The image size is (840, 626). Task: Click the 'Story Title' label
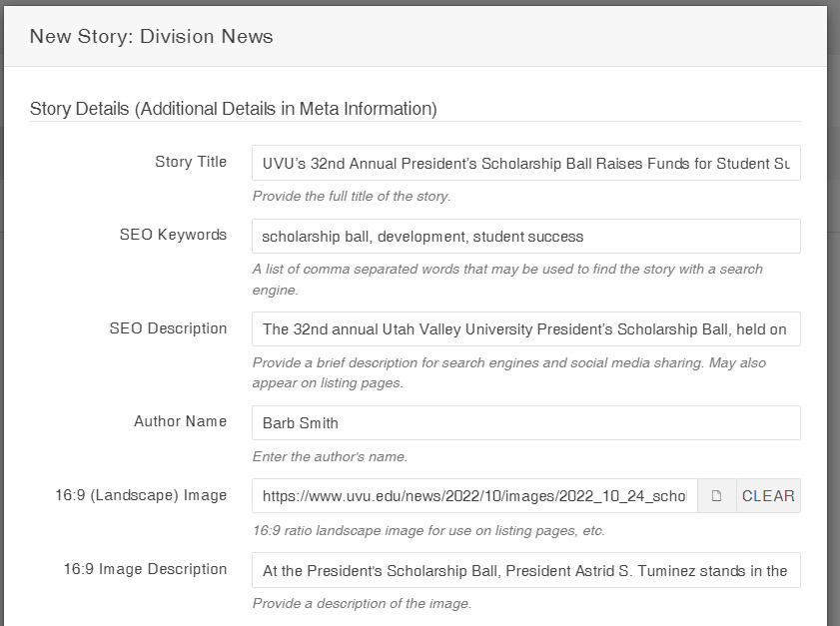point(191,162)
